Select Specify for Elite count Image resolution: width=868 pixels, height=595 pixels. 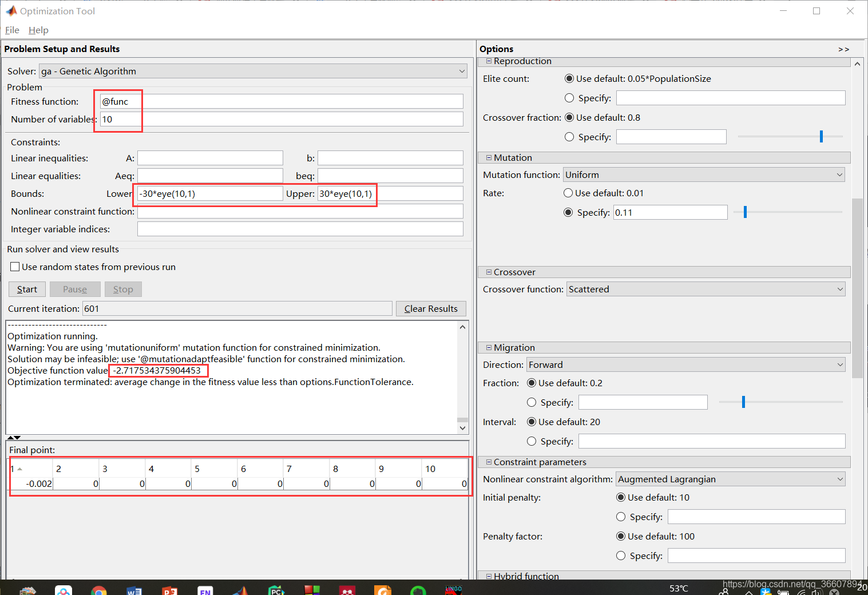pyautogui.click(x=569, y=98)
